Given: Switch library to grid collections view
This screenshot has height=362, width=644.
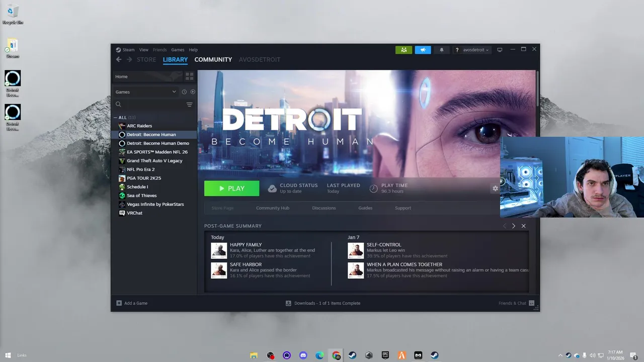Looking at the screenshot, I should click(189, 76).
